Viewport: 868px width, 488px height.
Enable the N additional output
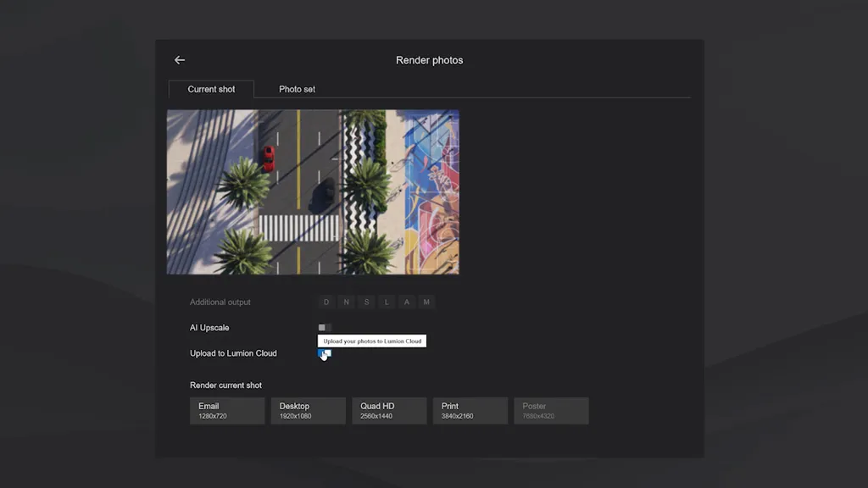point(347,302)
